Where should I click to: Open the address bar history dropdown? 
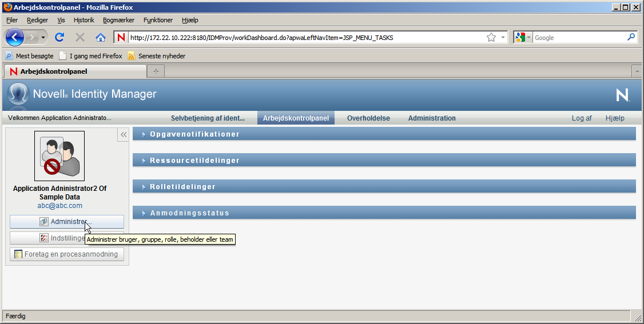point(503,37)
